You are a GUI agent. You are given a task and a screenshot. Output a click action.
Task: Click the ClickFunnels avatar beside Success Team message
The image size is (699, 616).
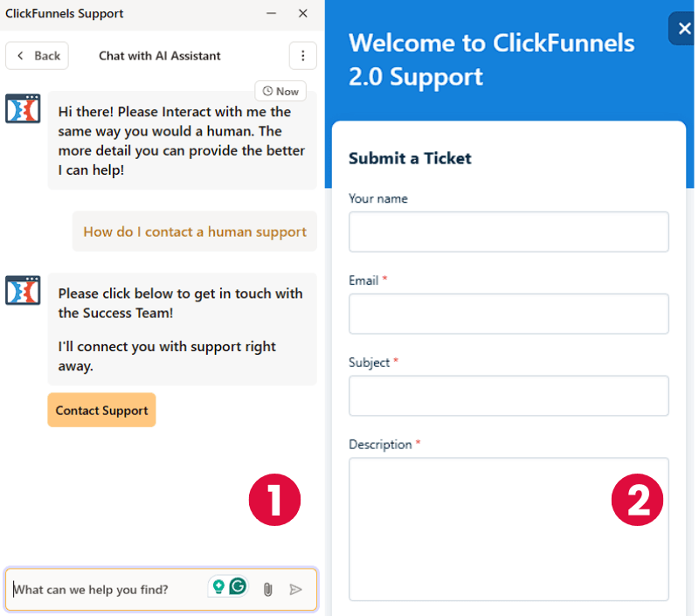23,290
